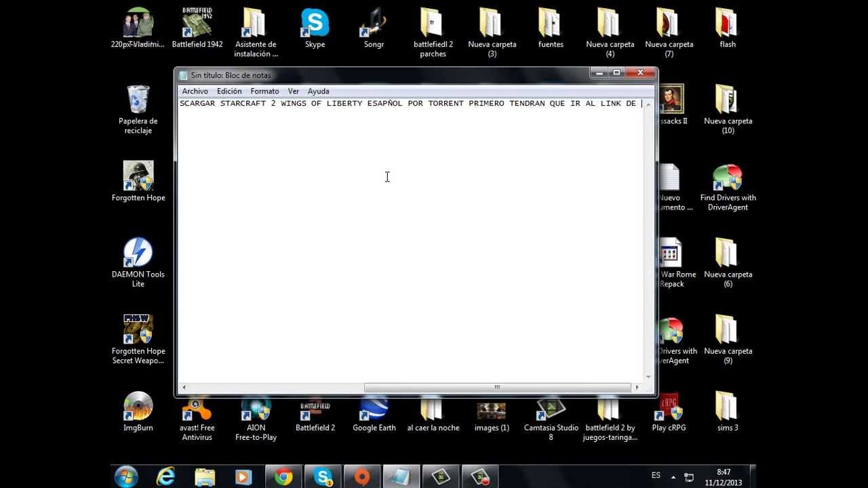This screenshot has height=488, width=868.
Task: Select the Skype desktop shortcut
Action: [315, 28]
